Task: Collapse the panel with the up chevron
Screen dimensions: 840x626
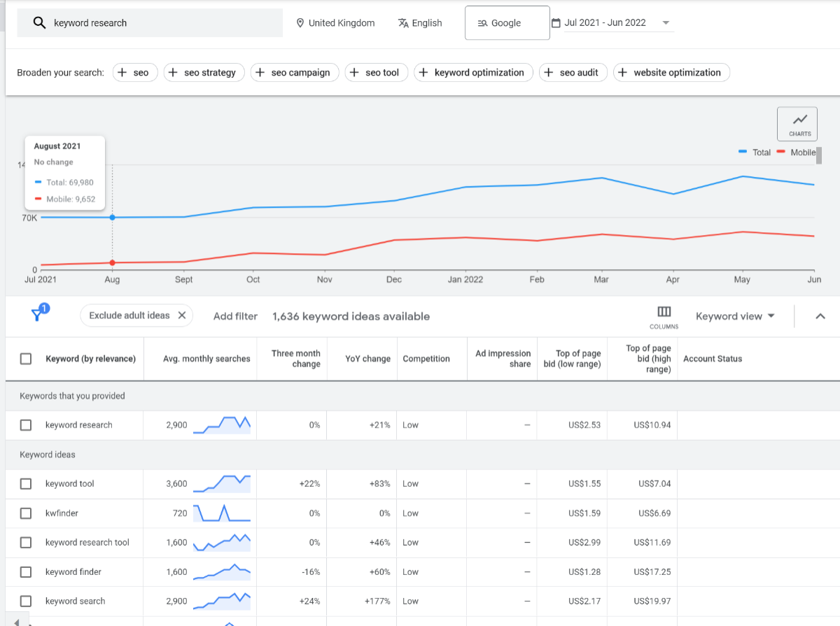Action: (x=820, y=316)
